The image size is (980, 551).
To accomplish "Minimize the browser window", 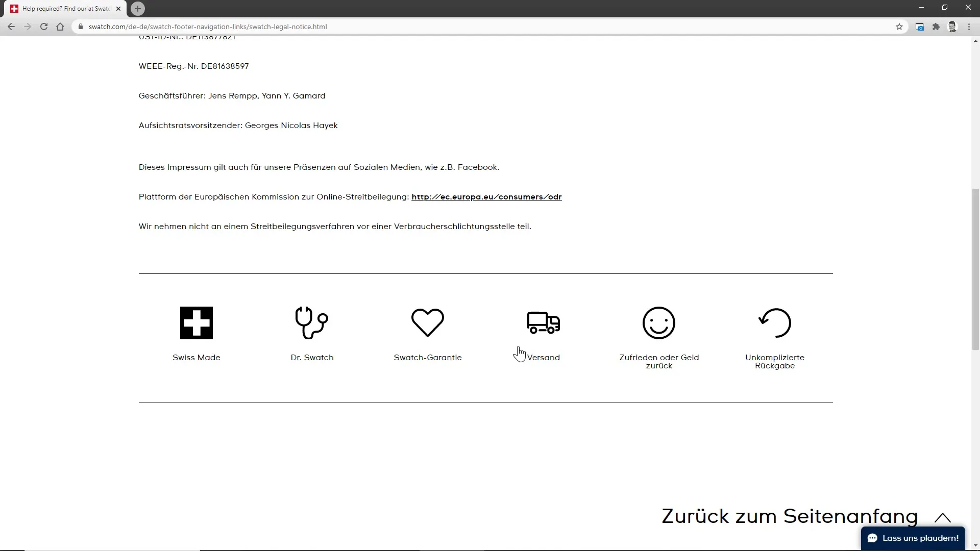I will tap(921, 8).
